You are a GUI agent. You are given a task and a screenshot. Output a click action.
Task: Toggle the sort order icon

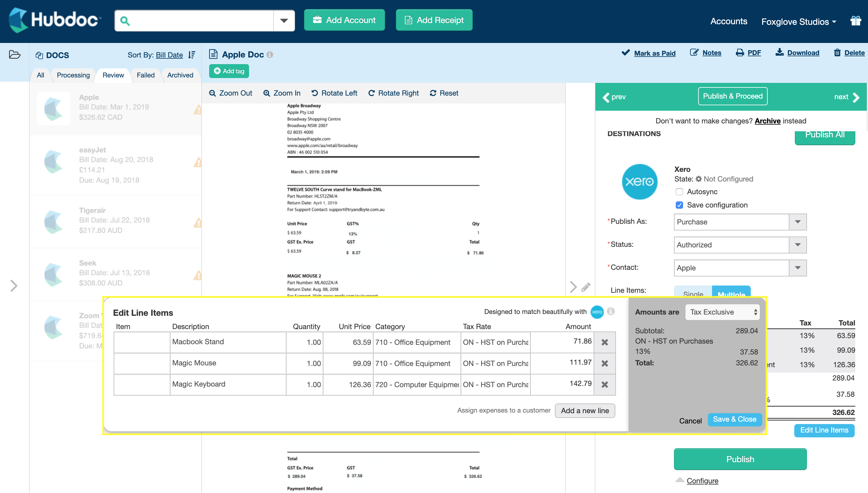click(192, 55)
